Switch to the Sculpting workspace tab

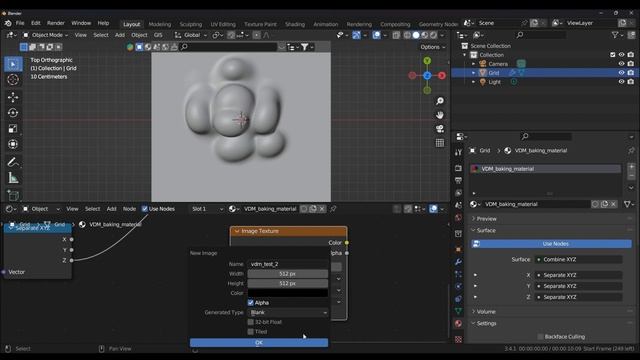tap(191, 24)
